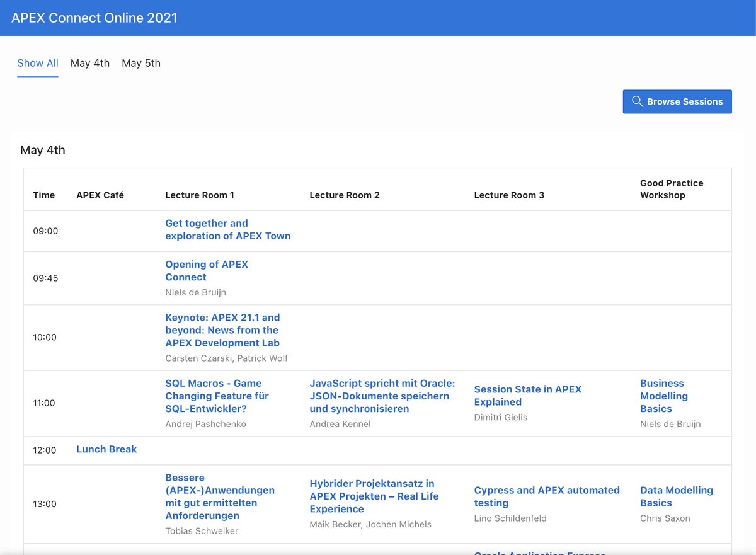Screen dimensions: 756x555
Task: Click the 12:00 time cell
Action: coord(45,450)
